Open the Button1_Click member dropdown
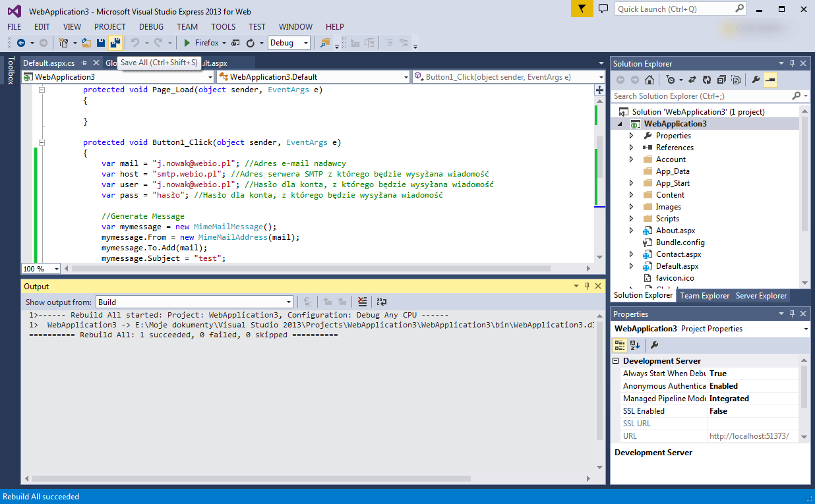The image size is (815, 504). [x=508, y=77]
